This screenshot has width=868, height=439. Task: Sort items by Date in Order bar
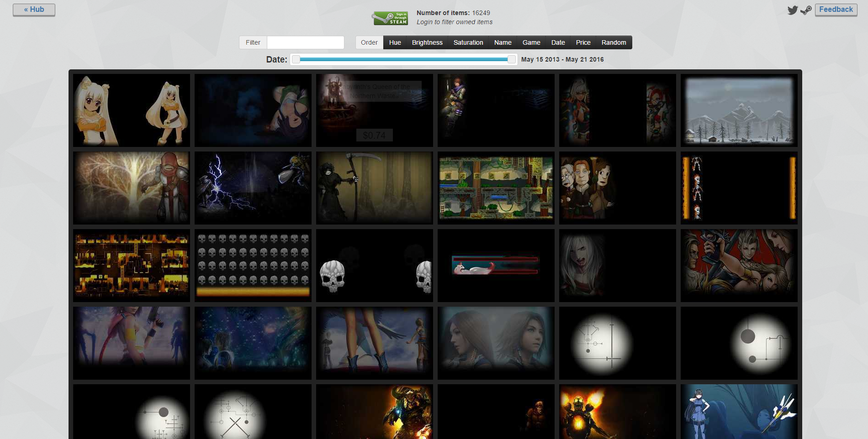[x=558, y=42]
